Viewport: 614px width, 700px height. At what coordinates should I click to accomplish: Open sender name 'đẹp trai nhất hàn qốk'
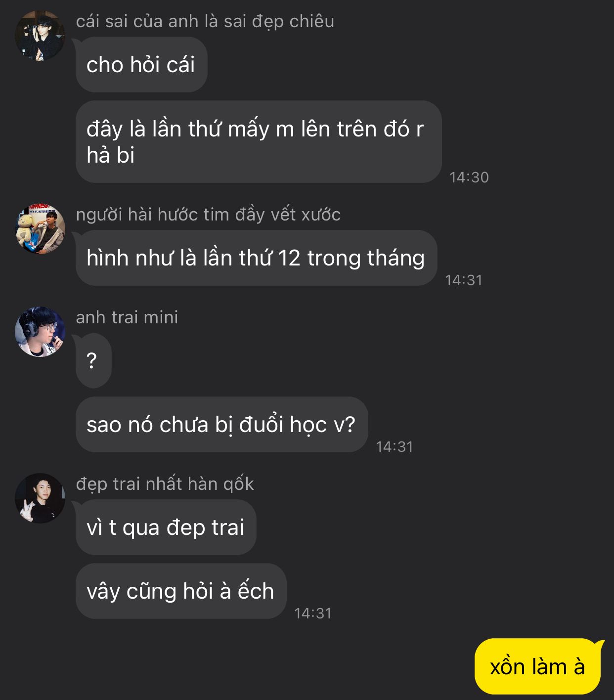165,484
